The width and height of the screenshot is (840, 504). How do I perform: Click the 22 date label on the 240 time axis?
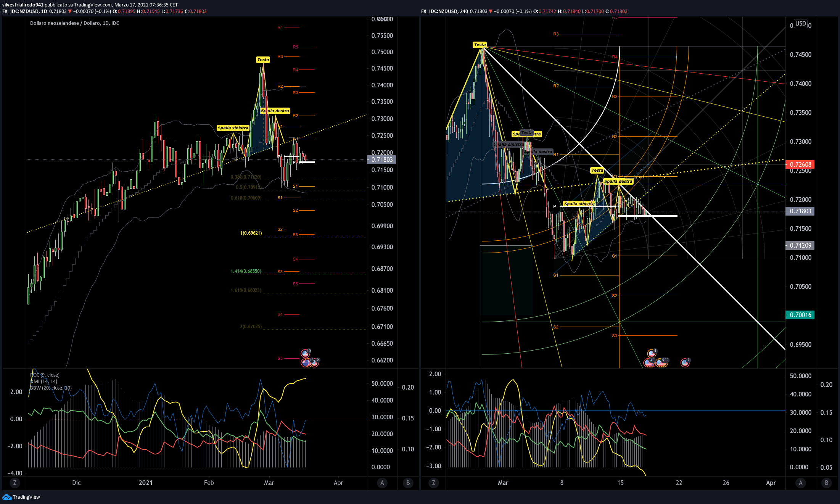click(679, 483)
